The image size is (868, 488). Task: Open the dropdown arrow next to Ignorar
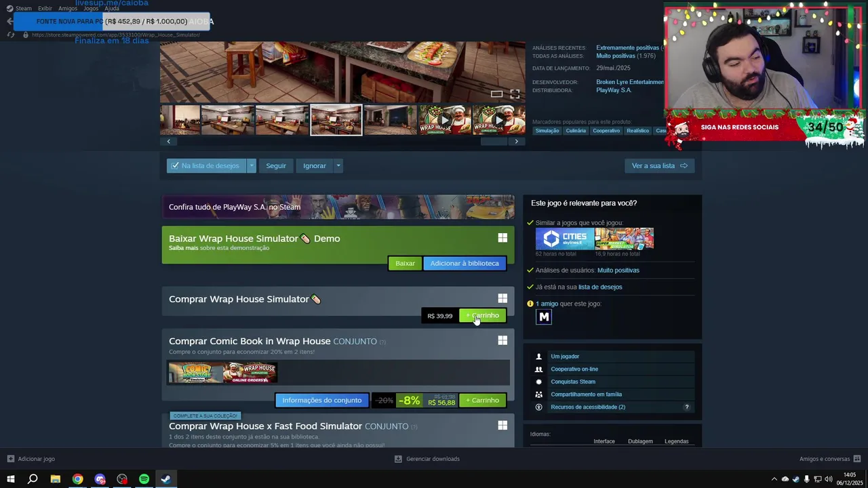coord(338,165)
